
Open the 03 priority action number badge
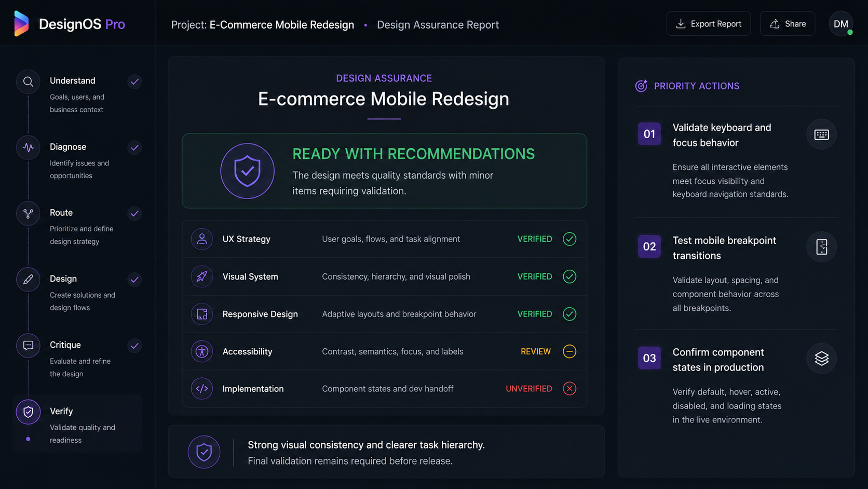[x=649, y=358]
